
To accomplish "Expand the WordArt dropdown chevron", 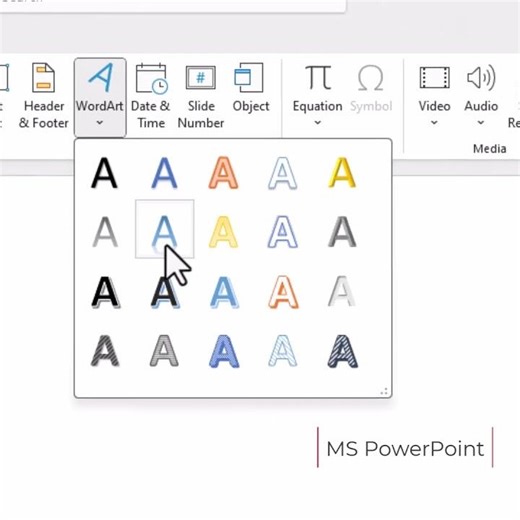I will [x=100, y=123].
